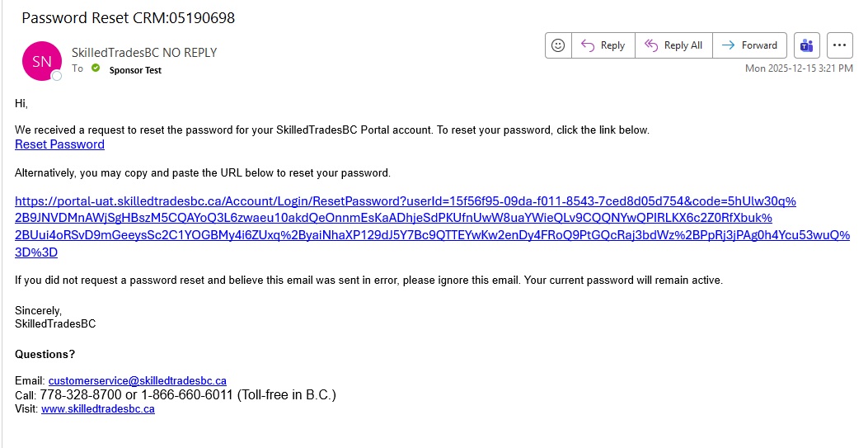Screen dimensions: 868x448
Task: Click the bold Questions? heading
Action: coord(45,354)
